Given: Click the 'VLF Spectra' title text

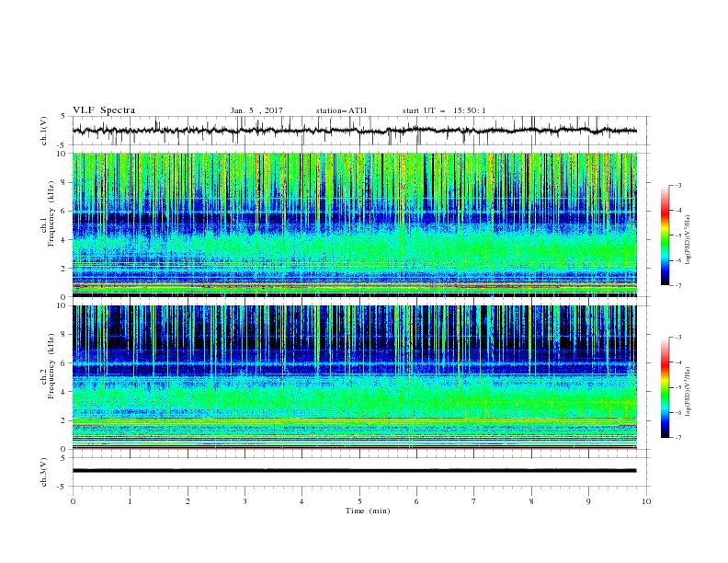Looking at the screenshot, I should click(x=104, y=110).
